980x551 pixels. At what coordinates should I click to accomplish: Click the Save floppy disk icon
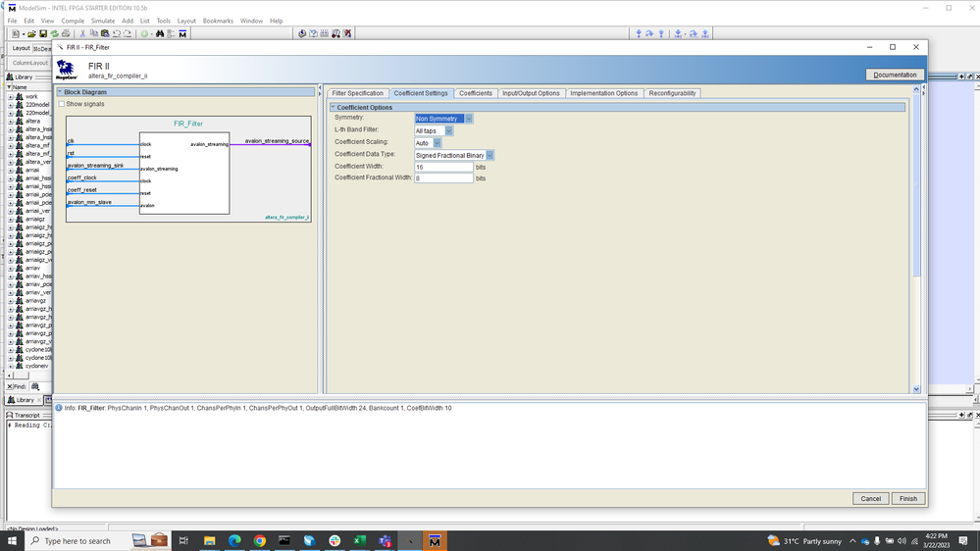43,33
